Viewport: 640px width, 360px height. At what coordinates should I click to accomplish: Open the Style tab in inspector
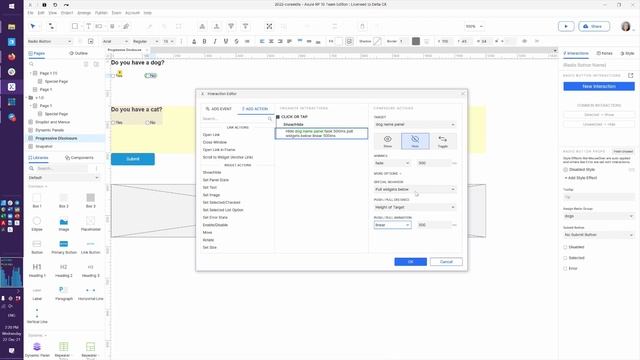tap(627, 53)
